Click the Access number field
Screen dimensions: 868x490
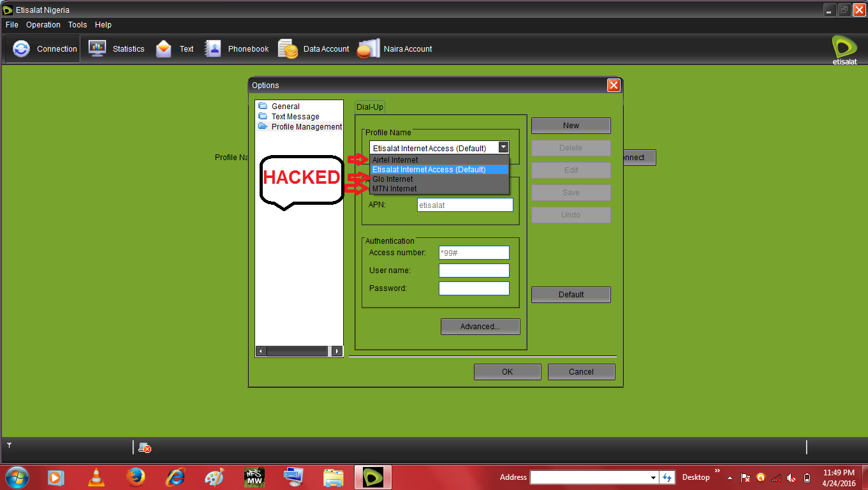474,253
